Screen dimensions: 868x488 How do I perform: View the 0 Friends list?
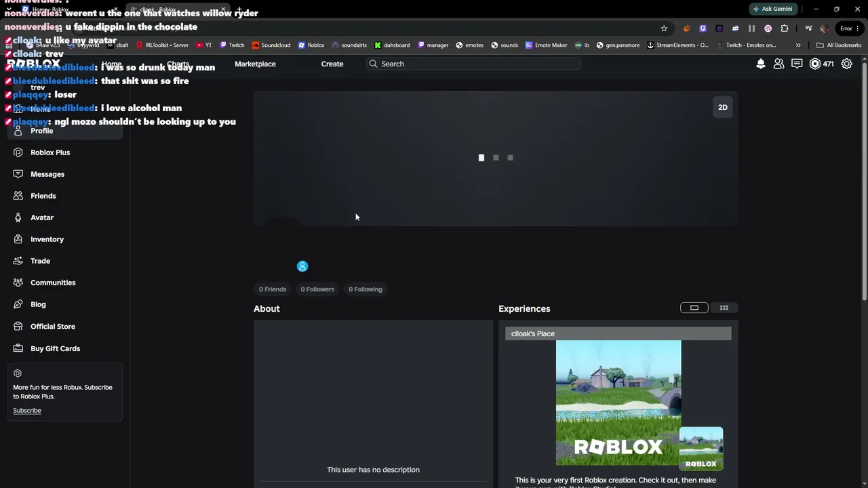tap(273, 289)
